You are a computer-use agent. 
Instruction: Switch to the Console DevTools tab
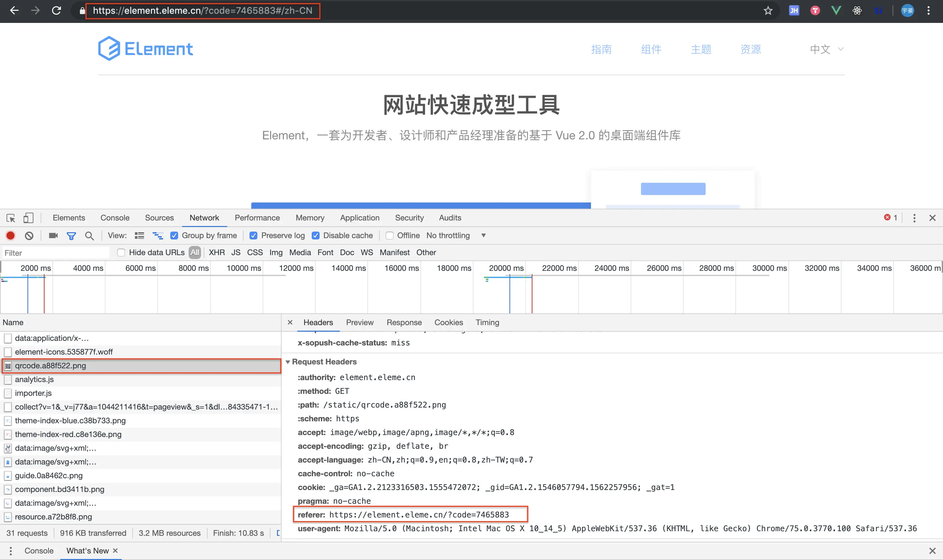click(115, 218)
